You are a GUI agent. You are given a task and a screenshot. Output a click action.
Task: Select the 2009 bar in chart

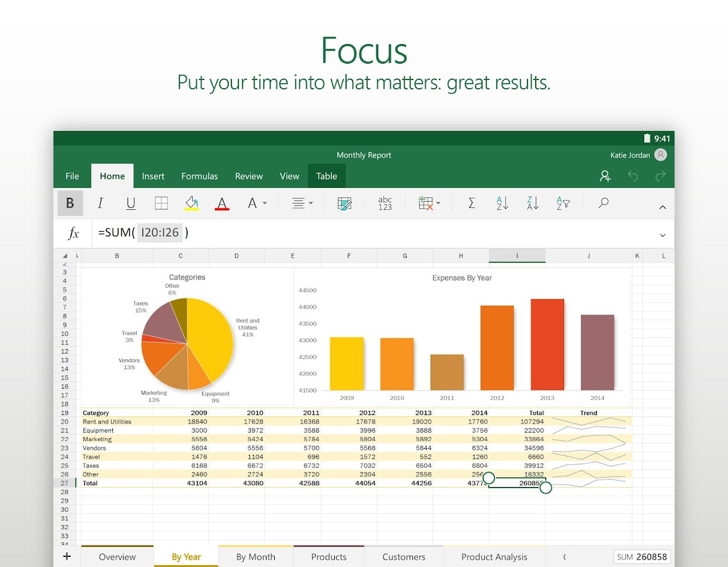(x=347, y=364)
